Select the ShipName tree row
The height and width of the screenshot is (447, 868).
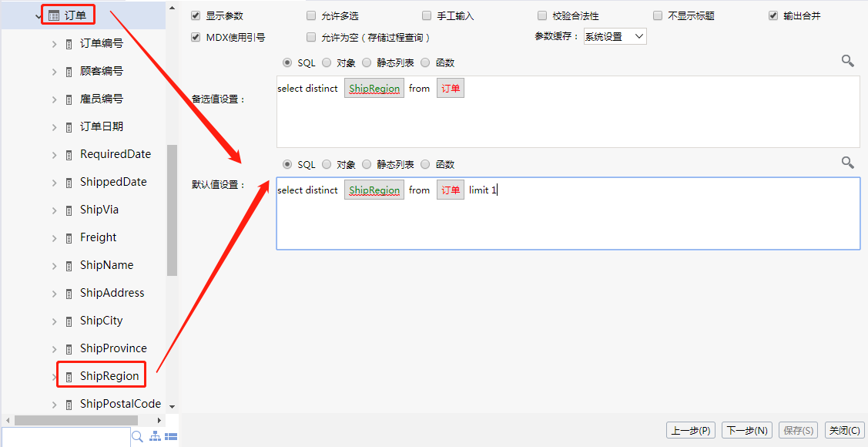107,265
